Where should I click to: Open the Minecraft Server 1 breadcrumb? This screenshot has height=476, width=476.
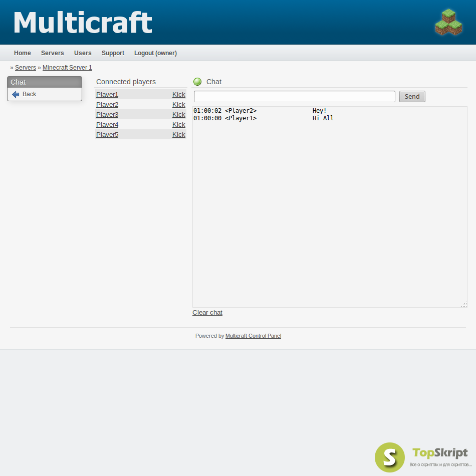point(67,68)
